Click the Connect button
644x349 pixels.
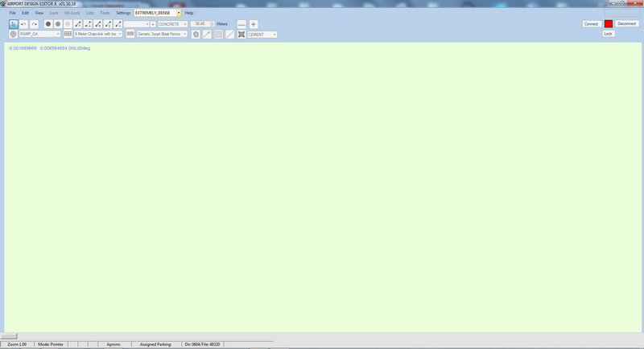click(591, 24)
